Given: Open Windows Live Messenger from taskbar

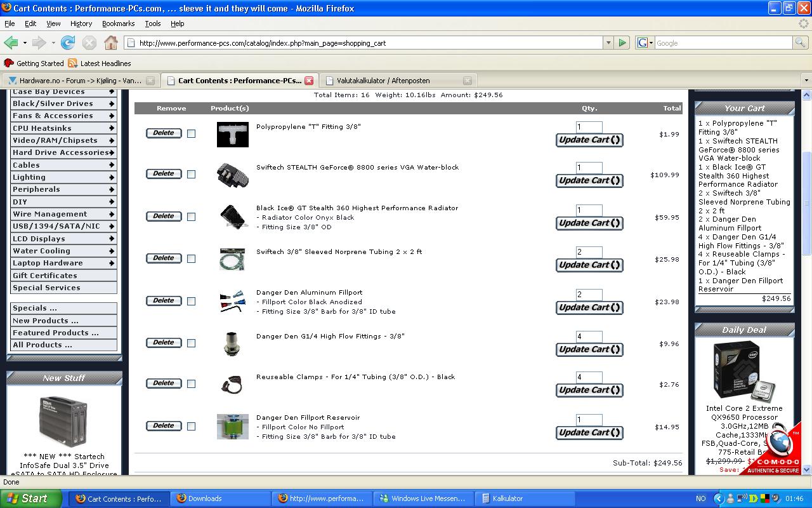Looking at the screenshot, I should 424,498.
